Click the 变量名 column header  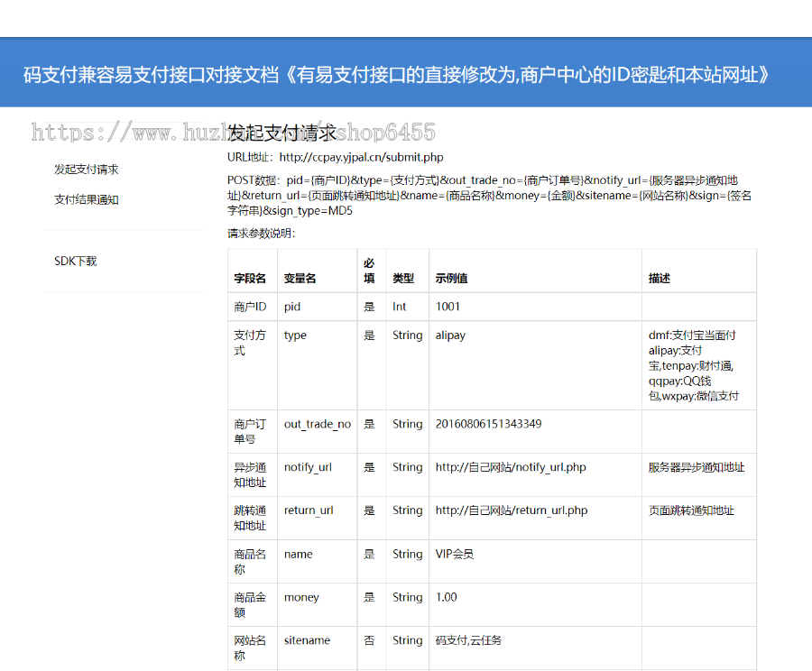click(x=300, y=279)
